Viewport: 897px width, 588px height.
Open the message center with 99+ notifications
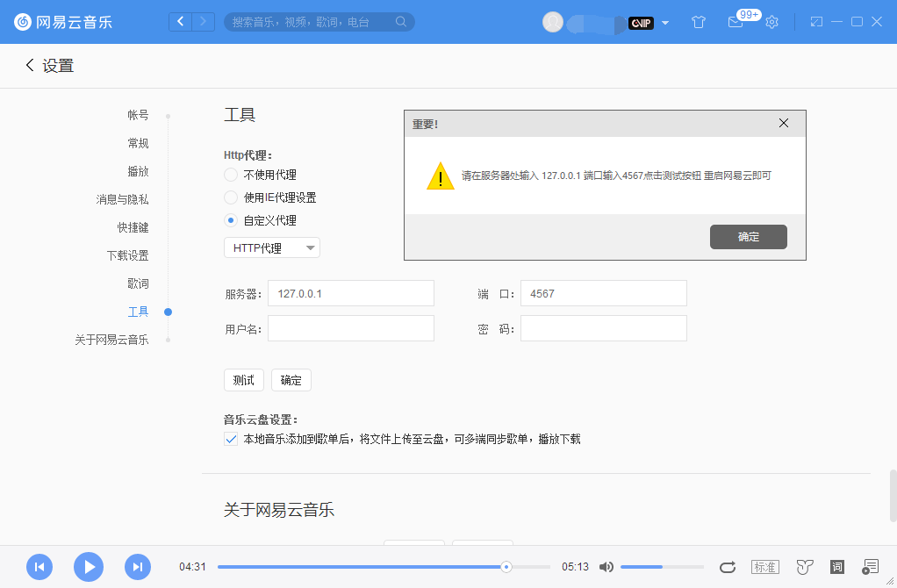[x=736, y=23]
